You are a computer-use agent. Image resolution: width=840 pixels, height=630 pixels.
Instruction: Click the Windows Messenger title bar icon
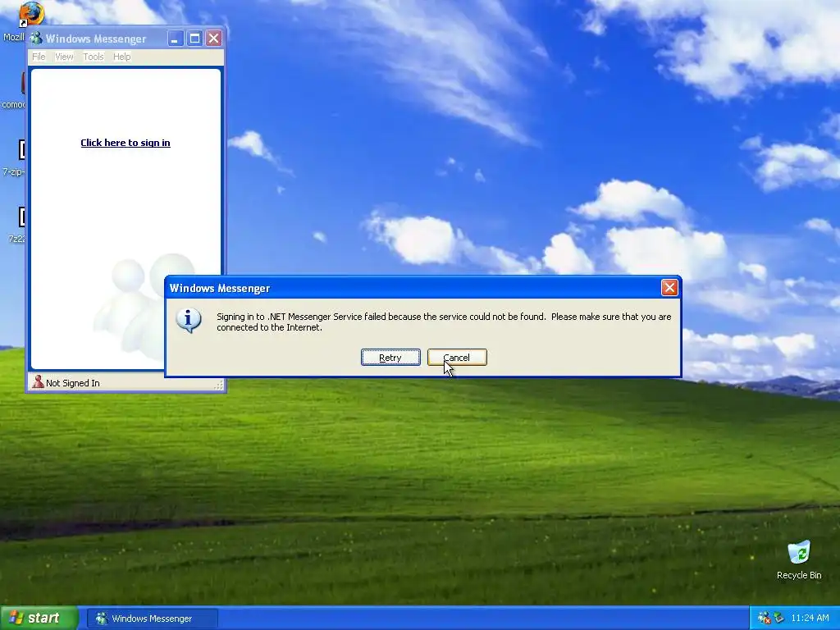click(x=36, y=38)
